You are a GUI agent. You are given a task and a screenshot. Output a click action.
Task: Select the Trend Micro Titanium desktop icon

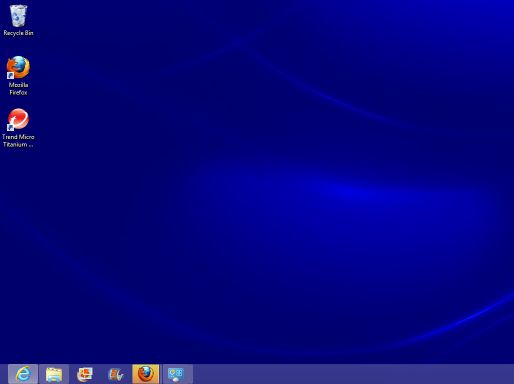(18, 128)
